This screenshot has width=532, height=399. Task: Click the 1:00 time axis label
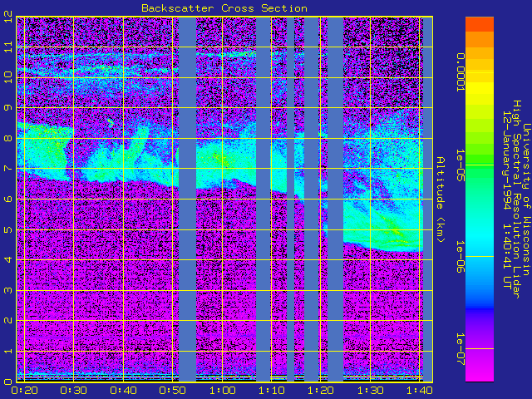[x=222, y=391]
